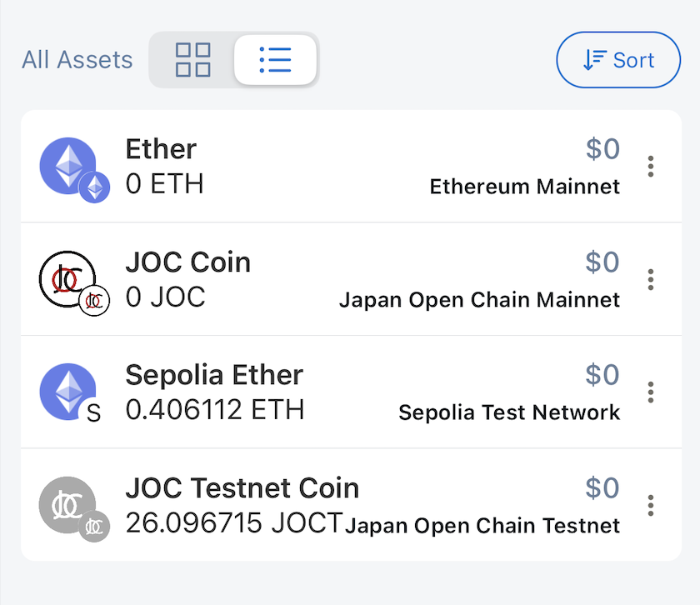700x605 pixels.
Task: Click Japan Open Chain badge on JOC Coin
Action: coord(95,301)
